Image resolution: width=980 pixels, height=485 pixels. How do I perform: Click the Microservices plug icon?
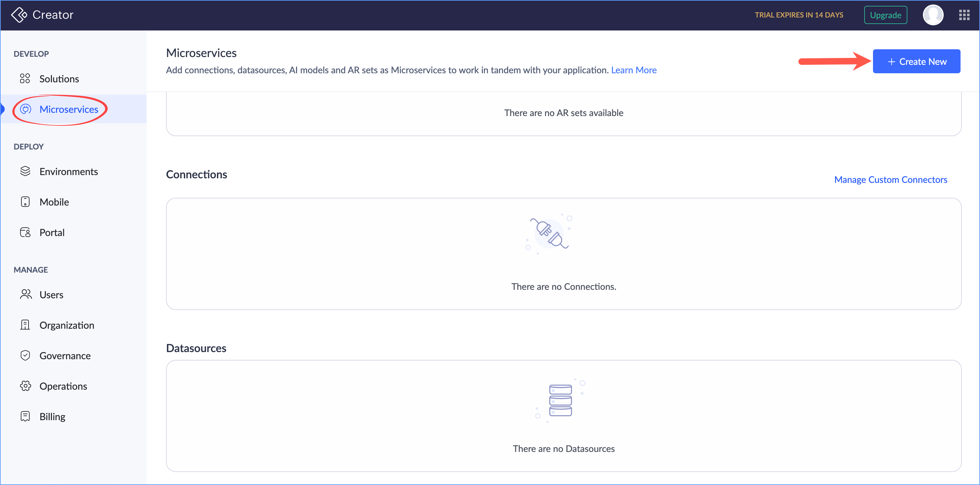click(x=26, y=109)
